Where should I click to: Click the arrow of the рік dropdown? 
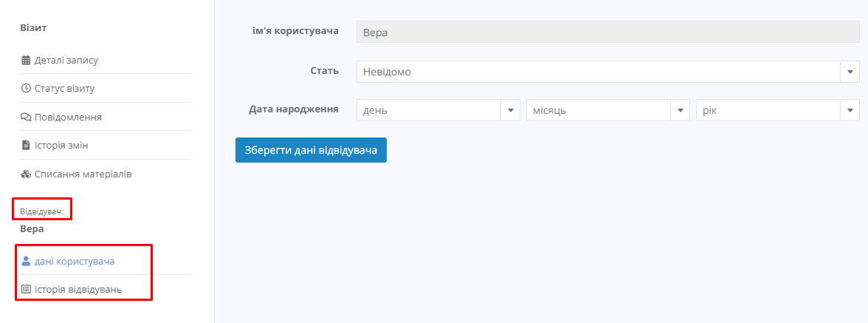pyautogui.click(x=850, y=110)
